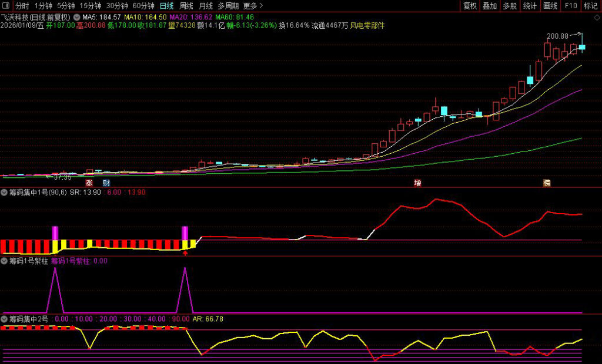Viewport: 602px width, 364px height.
Task: Open the 画线 drawing tools
Action: click(x=550, y=6)
